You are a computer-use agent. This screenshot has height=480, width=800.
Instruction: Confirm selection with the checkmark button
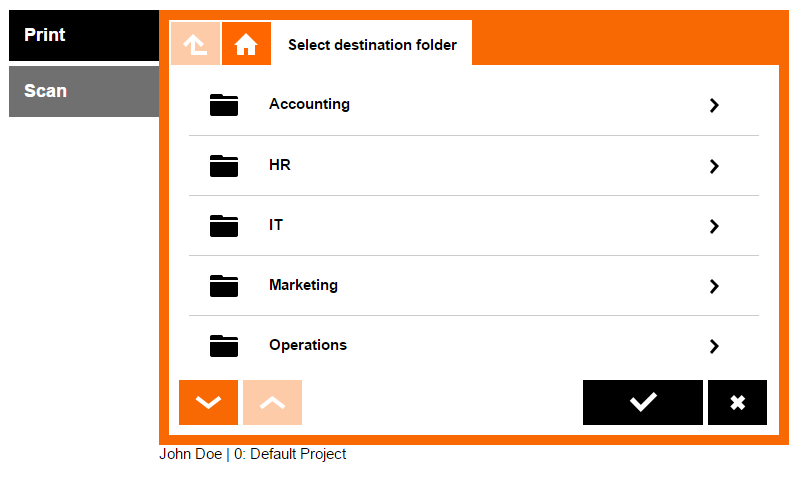click(642, 402)
